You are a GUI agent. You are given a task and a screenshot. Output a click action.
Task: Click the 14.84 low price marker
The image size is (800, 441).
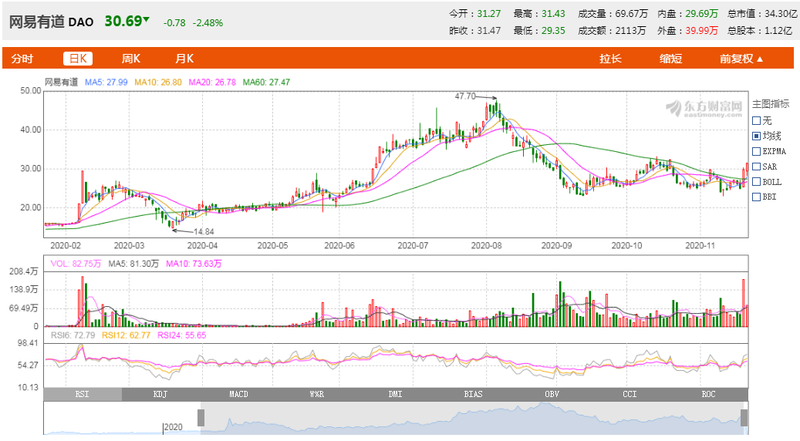click(x=204, y=232)
